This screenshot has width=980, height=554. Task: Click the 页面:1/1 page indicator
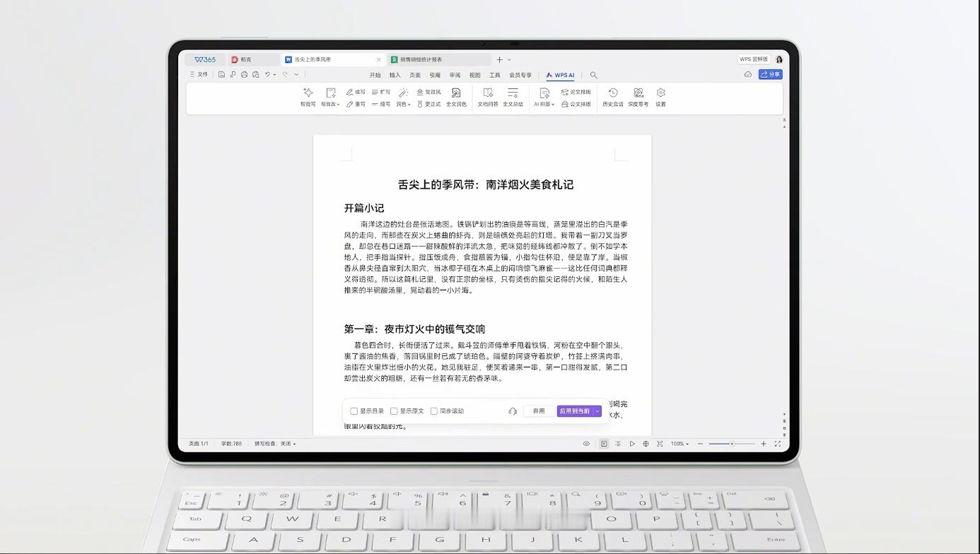199,444
